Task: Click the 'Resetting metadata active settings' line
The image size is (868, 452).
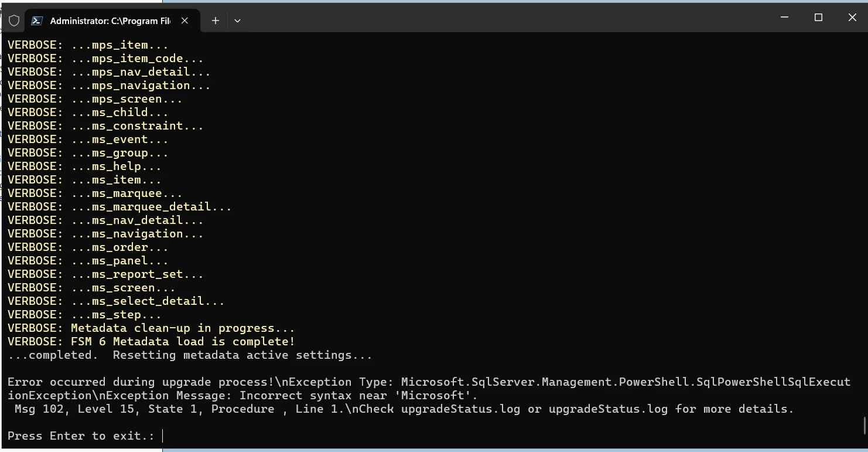Action: point(242,355)
